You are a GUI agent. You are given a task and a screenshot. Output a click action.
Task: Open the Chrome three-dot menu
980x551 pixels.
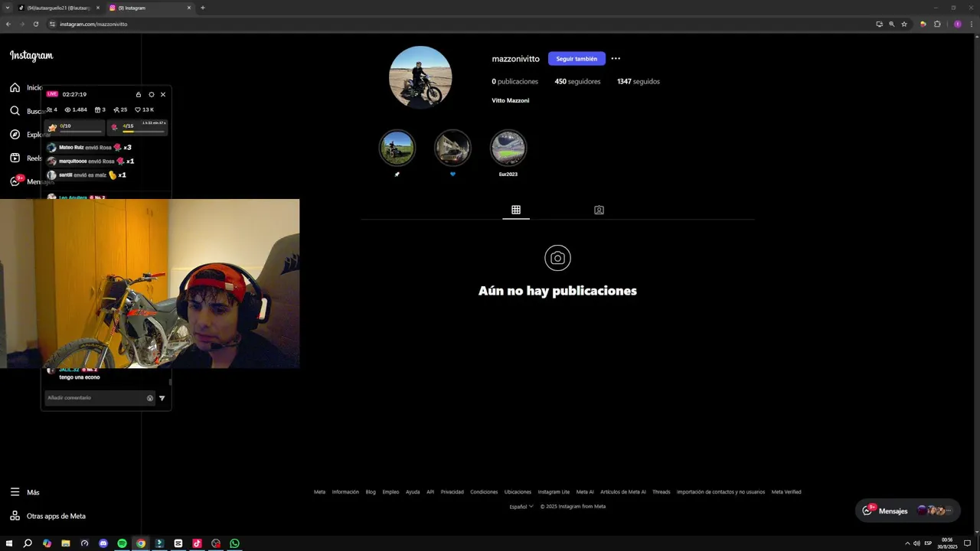point(972,24)
